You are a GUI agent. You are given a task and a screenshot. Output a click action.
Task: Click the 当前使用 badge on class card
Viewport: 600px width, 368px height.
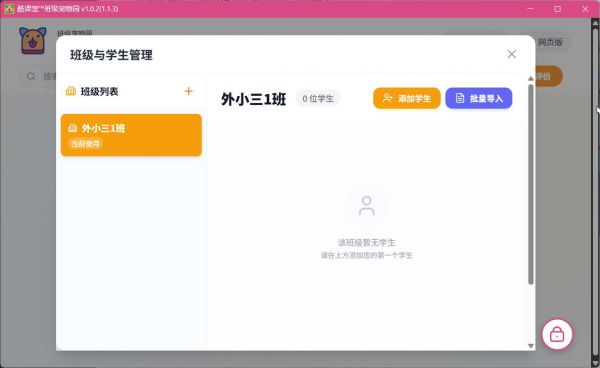coord(86,144)
